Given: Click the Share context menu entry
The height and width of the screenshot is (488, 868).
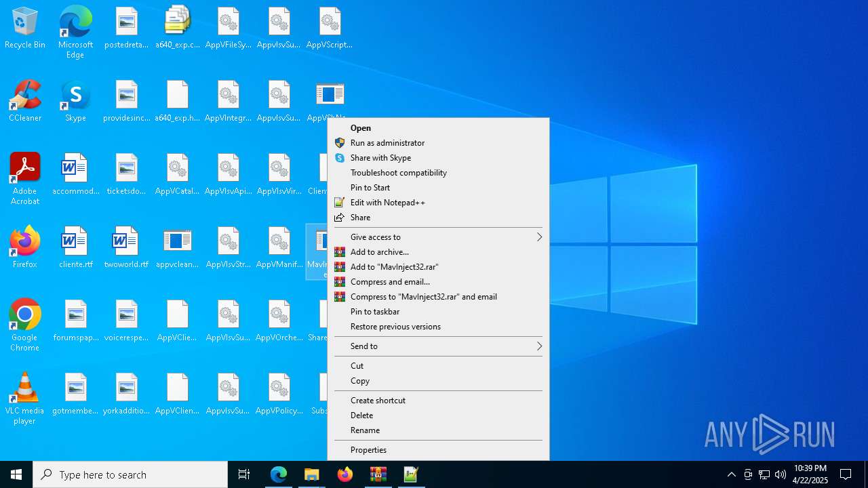Looking at the screenshot, I should pyautogui.click(x=438, y=218).
